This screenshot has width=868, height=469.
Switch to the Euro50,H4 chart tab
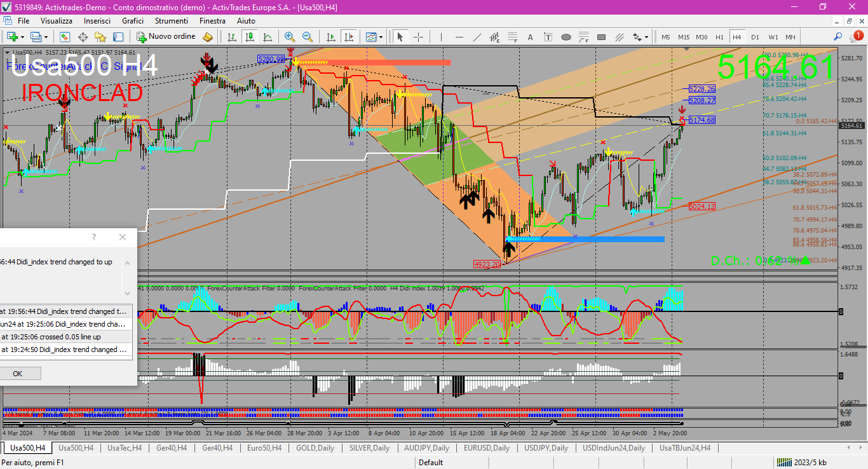[264, 448]
